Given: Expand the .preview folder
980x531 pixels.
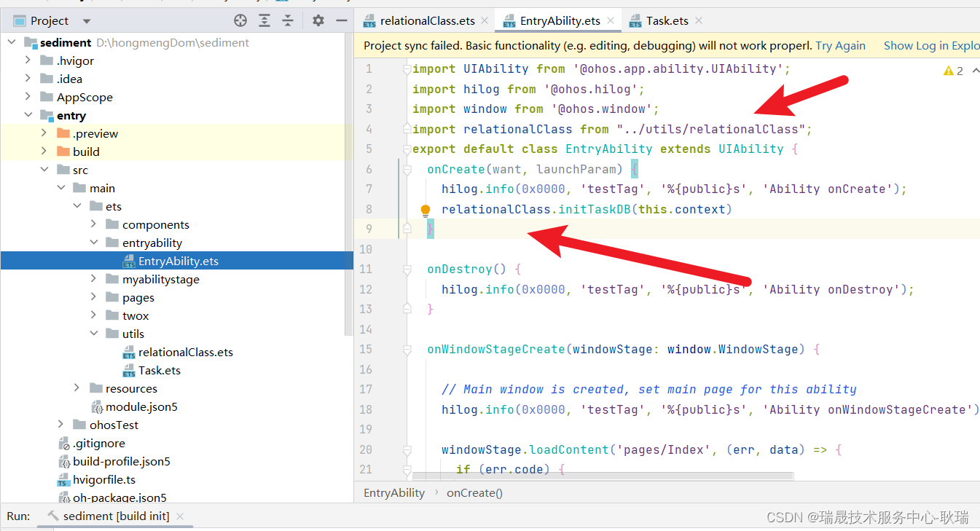Looking at the screenshot, I should pyautogui.click(x=44, y=133).
